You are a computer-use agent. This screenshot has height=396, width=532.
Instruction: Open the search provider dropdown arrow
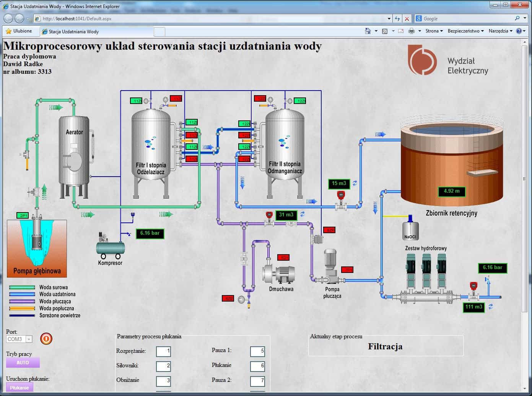pos(525,18)
